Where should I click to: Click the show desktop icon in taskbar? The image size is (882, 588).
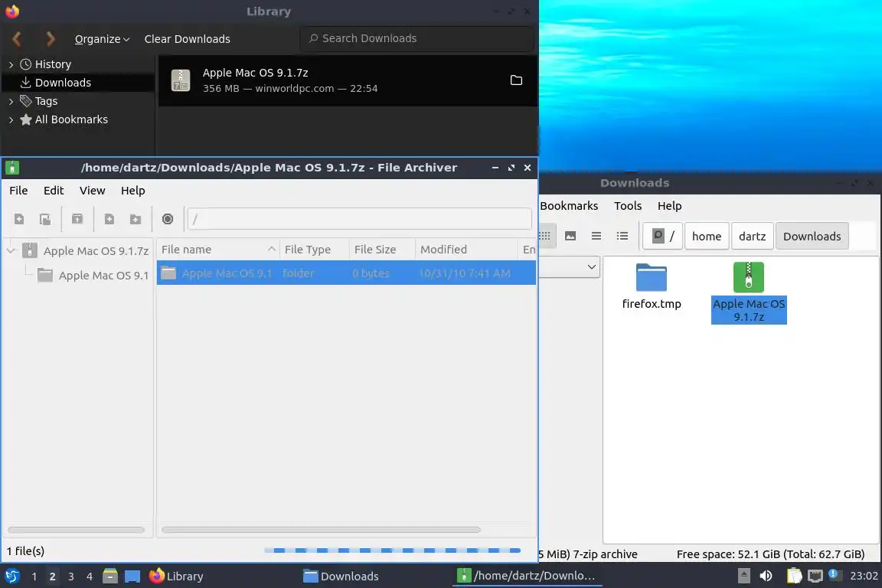coord(132,577)
